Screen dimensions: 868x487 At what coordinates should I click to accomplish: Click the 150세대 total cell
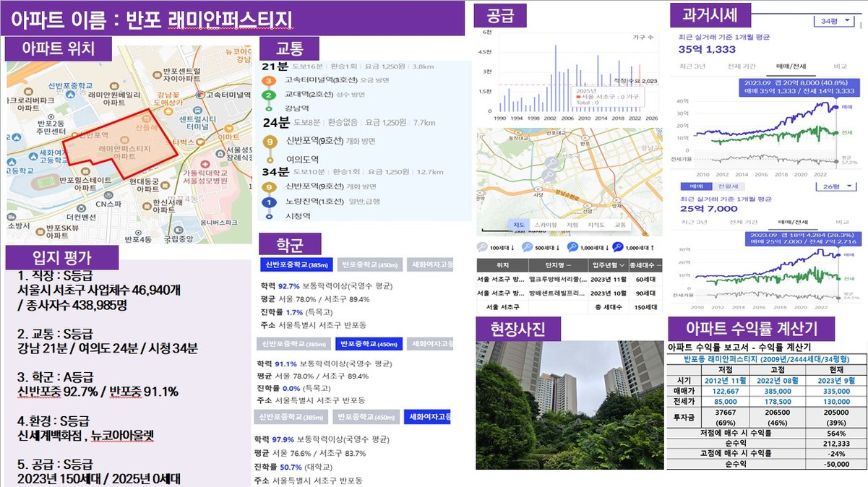tap(645, 307)
